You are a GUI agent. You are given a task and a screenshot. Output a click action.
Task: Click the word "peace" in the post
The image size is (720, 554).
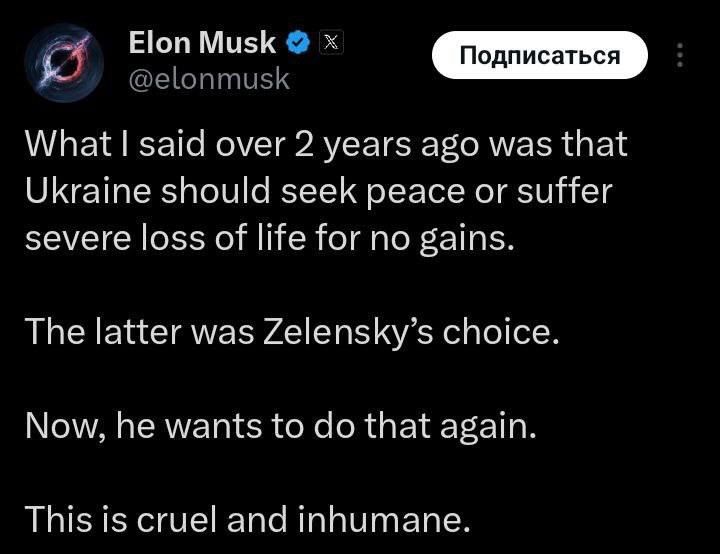point(416,193)
